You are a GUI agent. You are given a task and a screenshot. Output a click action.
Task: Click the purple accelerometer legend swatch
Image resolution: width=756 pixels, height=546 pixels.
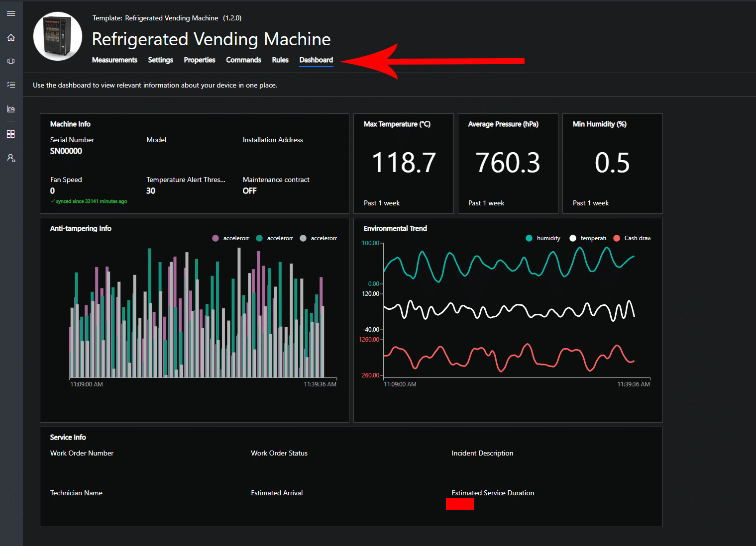pyautogui.click(x=216, y=238)
